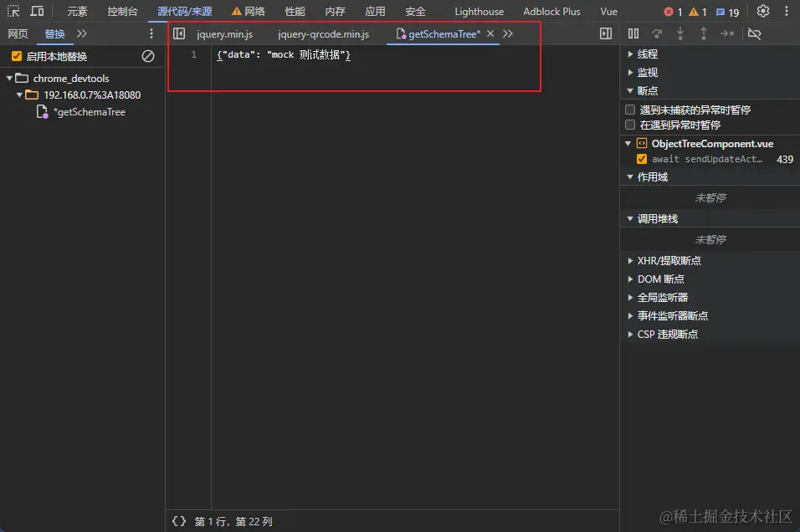The height and width of the screenshot is (532, 800).
Task: Enable 遇到未捕获的异常时暂停 checkbox
Action: 630,110
